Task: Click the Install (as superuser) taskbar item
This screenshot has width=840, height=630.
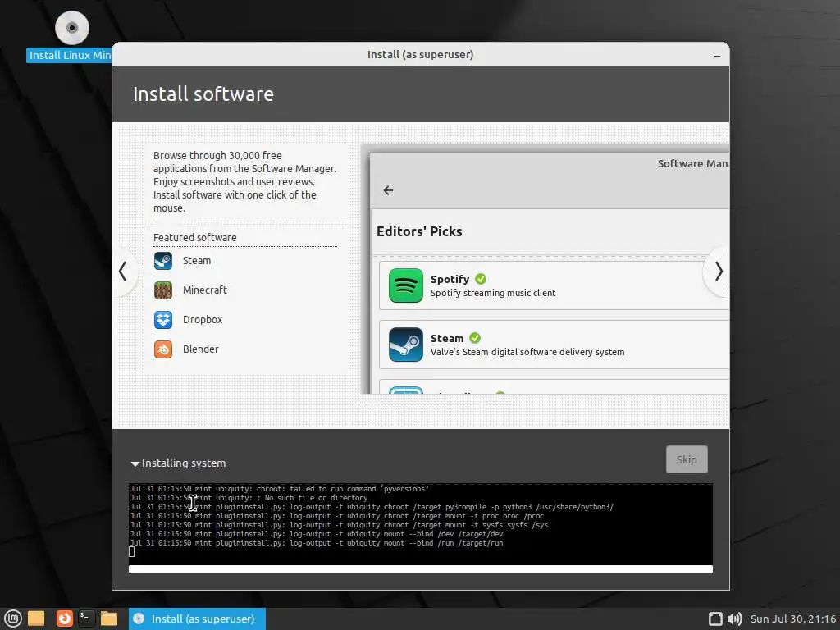Action: (197, 619)
